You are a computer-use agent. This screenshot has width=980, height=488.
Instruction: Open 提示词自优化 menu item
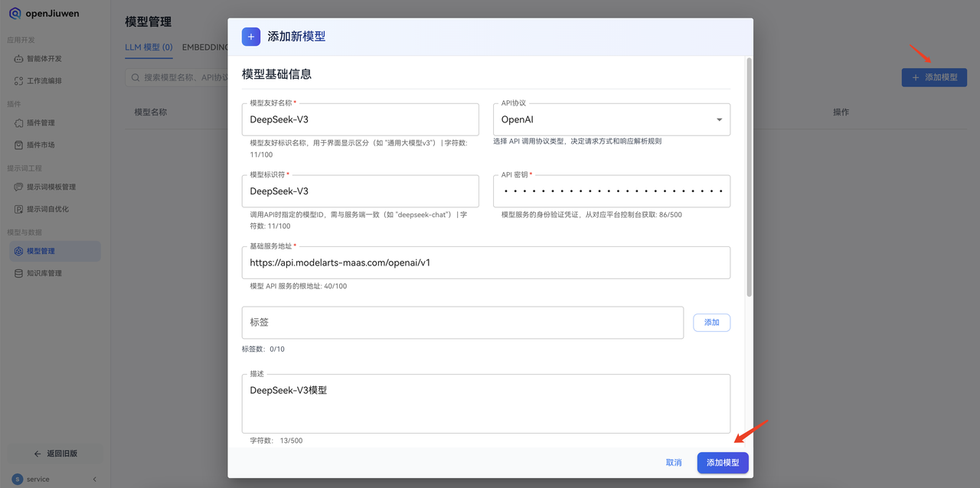(54, 209)
